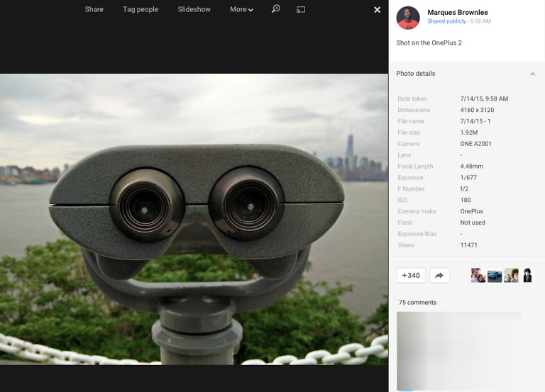
Task: Click the Cast to screen icon
Action: coord(301,9)
